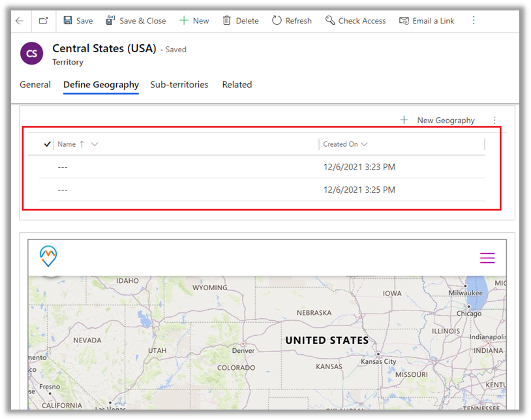
Task: Toggle the select all rows checkmark
Action: [47, 144]
